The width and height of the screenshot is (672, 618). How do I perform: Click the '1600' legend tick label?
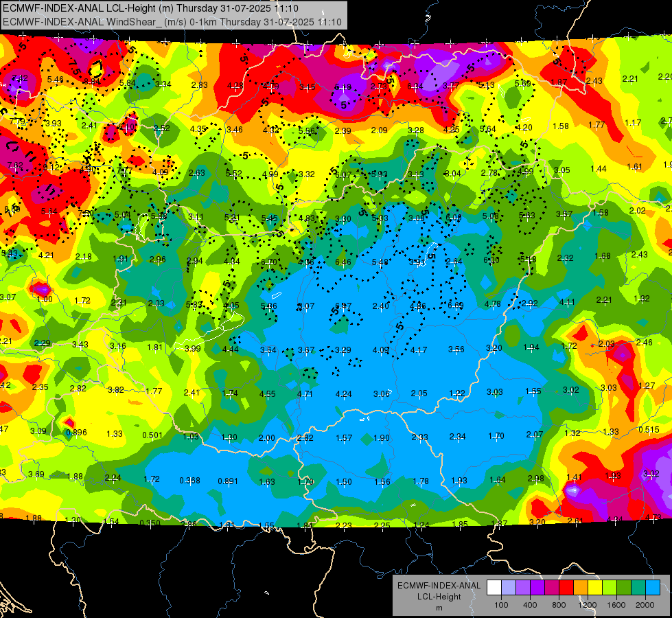tap(616, 605)
